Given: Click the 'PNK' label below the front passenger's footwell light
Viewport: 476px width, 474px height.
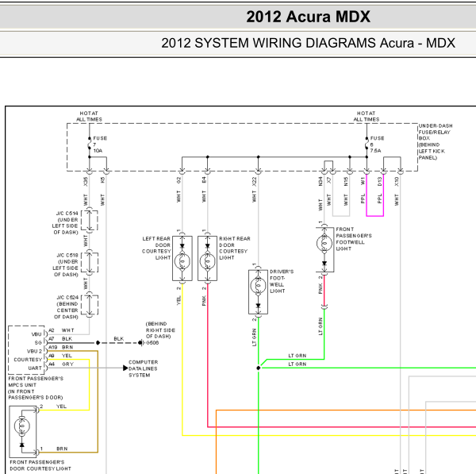Looking at the screenshot, I should (x=321, y=289).
